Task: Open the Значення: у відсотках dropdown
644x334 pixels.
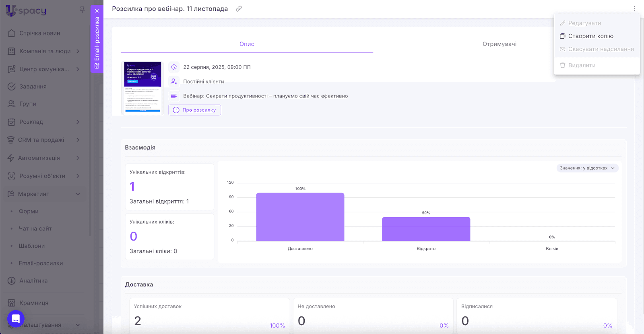Action: pyautogui.click(x=587, y=168)
